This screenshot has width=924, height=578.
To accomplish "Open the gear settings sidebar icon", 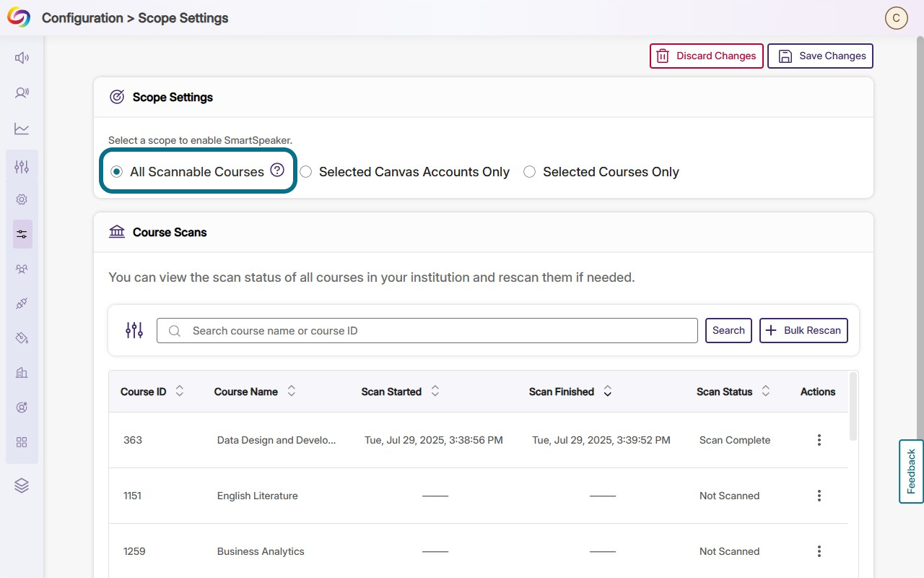I will [x=22, y=199].
